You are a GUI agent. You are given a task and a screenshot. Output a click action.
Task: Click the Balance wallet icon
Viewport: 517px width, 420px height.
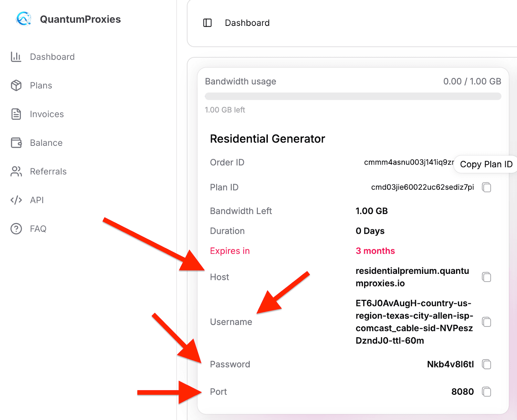pyautogui.click(x=16, y=143)
